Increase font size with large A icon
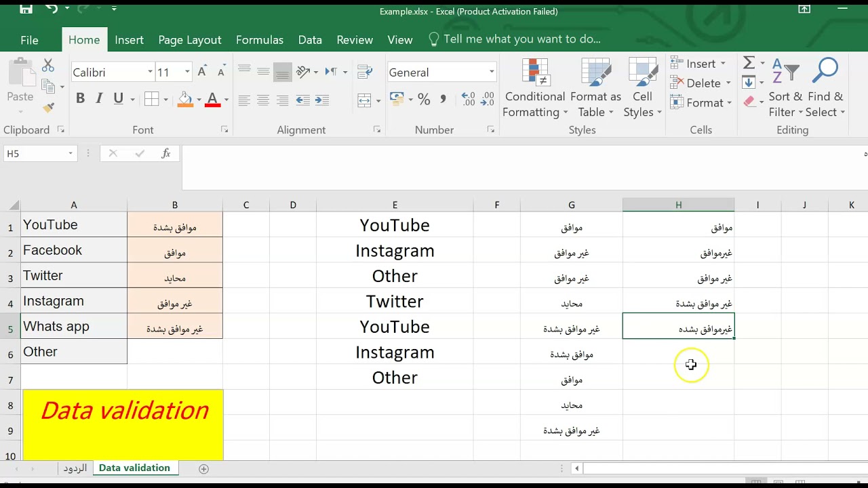Viewport: 868px width, 488px height. pyautogui.click(x=202, y=72)
